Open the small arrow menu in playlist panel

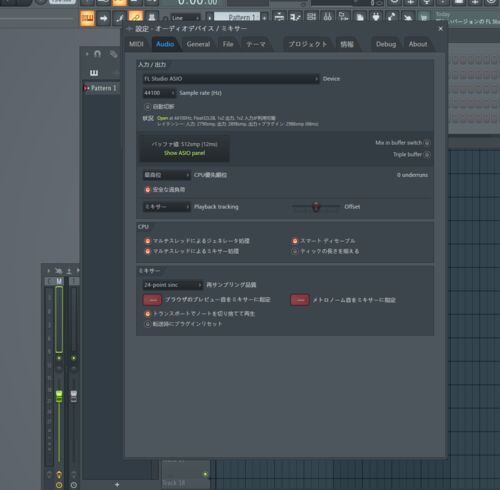[x=87, y=54]
